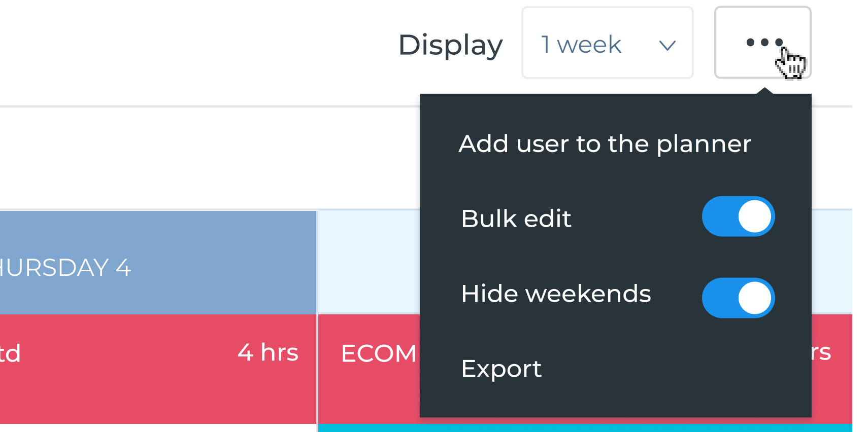Image resolution: width=868 pixels, height=432 pixels.
Task: Open the Display duration dropdown
Action: pos(607,43)
